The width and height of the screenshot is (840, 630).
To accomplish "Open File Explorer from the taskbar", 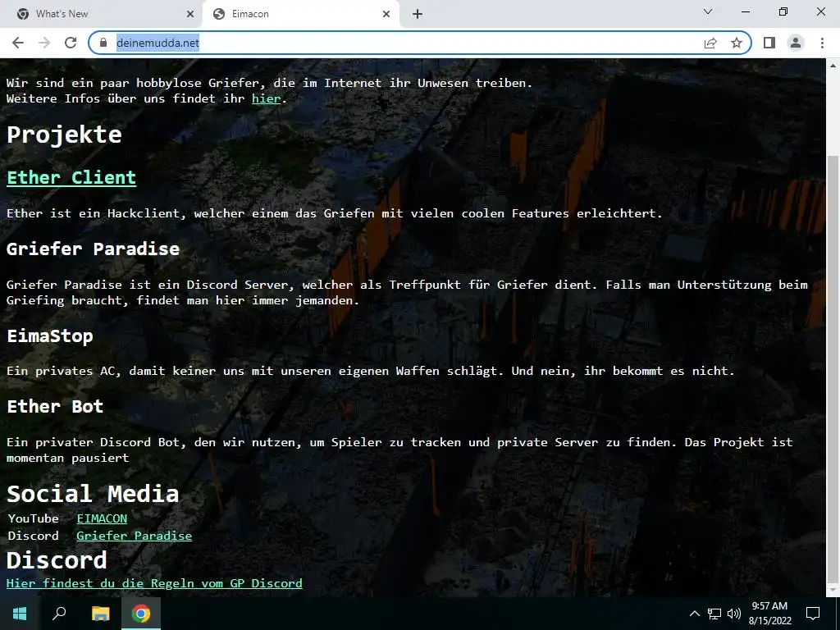I will (100, 614).
